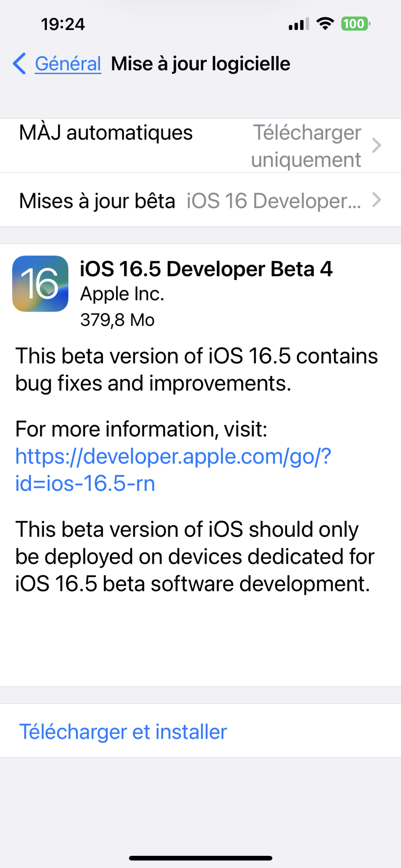This screenshot has height=868, width=401.
Task: Tap the iOS 16 update icon
Action: click(40, 283)
